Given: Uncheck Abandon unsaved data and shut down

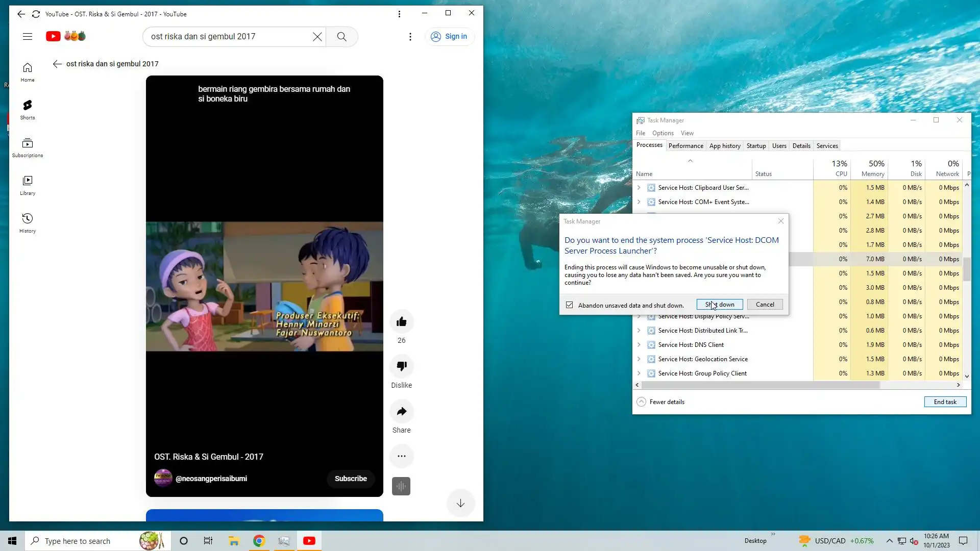Looking at the screenshot, I should [570, 305].
